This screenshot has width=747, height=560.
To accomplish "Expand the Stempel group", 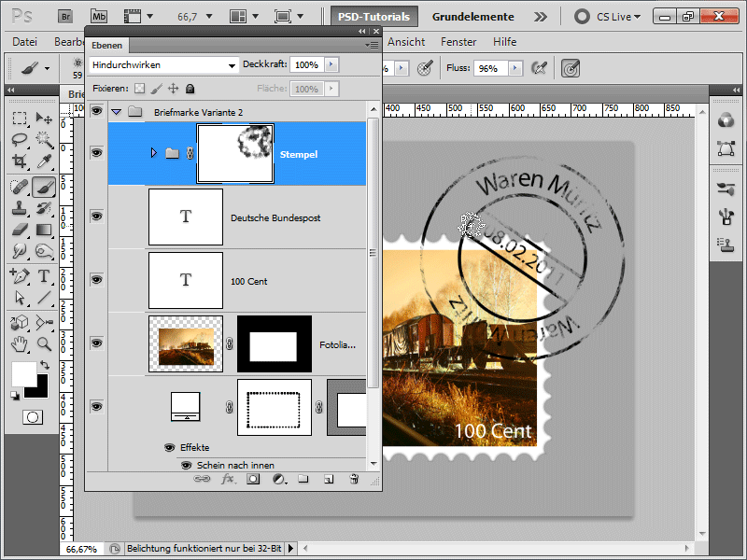I will pos(153,153).
